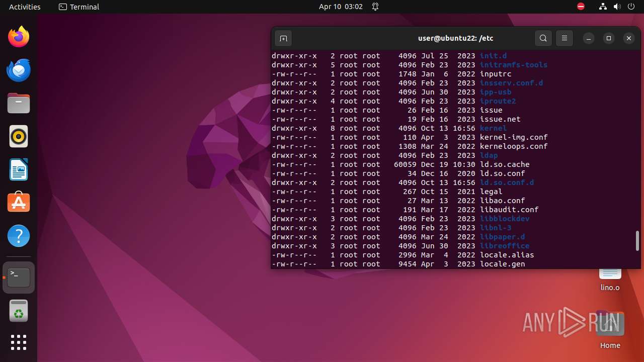This screenshot has height=362, width=644.
Task: Click the ld.so.cache file name
Action: point(505,164)
